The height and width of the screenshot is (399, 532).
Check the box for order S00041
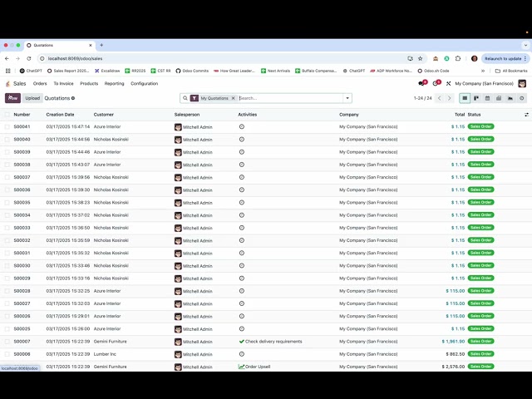click(7, 126)
